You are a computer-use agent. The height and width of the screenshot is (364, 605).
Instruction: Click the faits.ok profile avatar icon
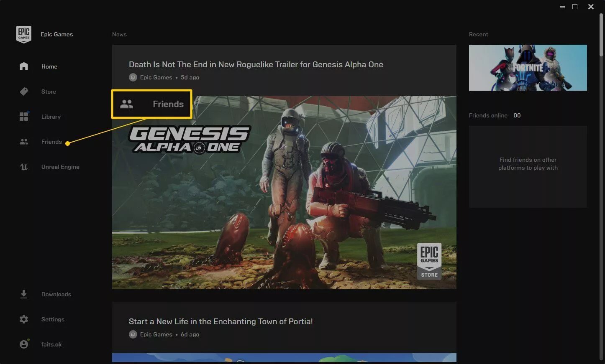24,344
